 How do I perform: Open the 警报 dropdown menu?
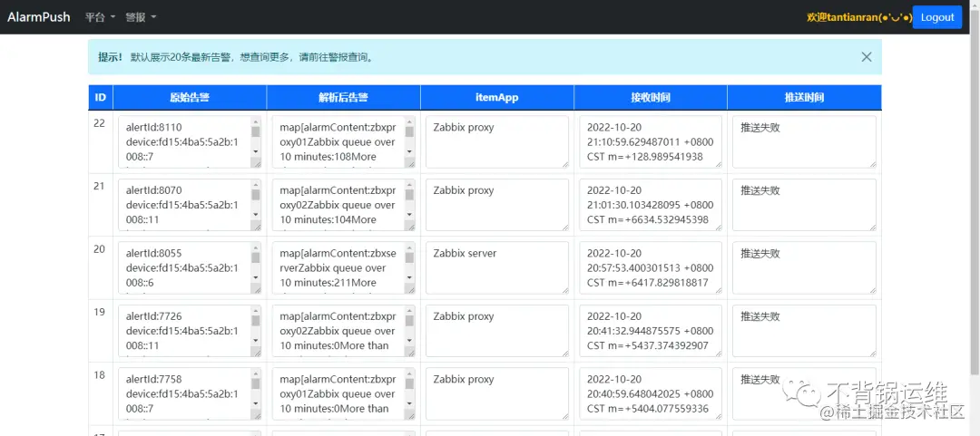pos(141,17)
